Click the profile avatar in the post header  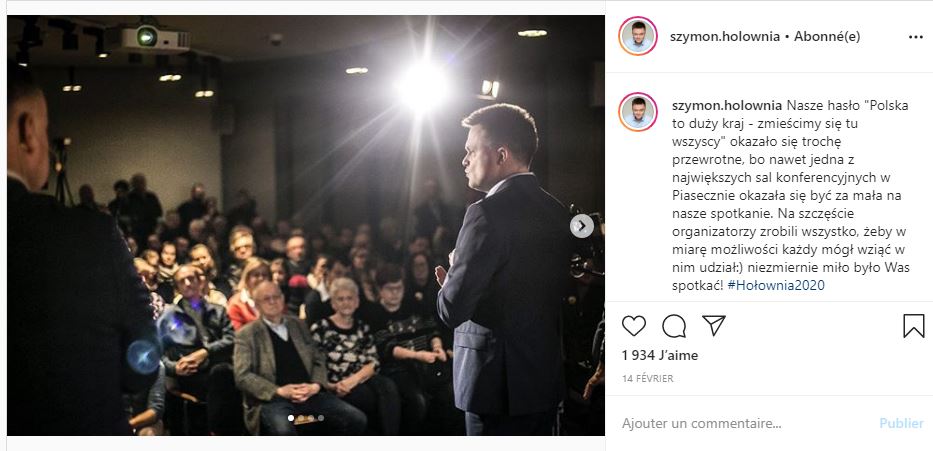pos(638,36)
